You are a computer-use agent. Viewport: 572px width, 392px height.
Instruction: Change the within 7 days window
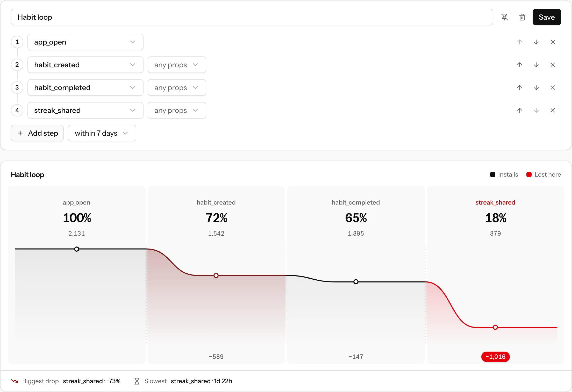(102, 133)
